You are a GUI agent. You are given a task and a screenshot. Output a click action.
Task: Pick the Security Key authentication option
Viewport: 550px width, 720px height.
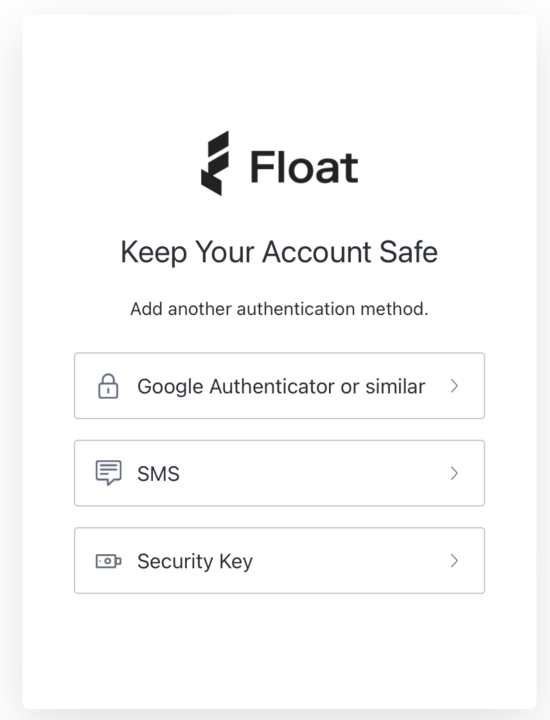(279, 561)
